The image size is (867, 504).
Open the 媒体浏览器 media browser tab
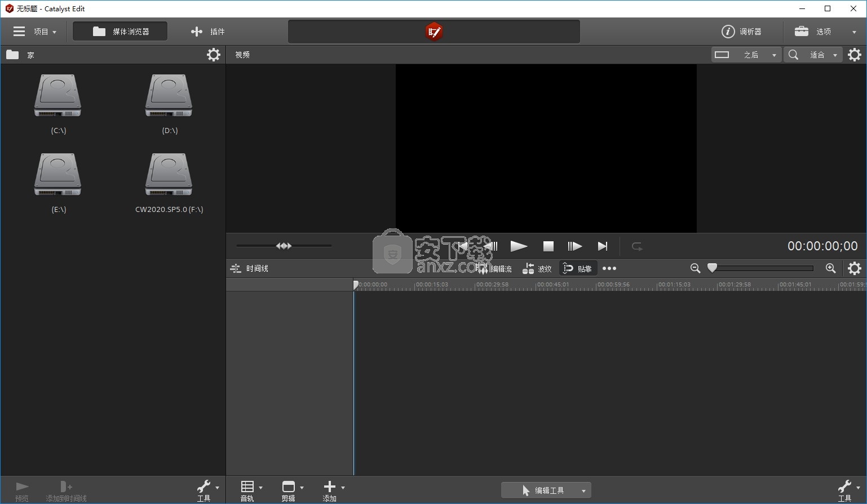pyautogui.click(x=120, y=32)
